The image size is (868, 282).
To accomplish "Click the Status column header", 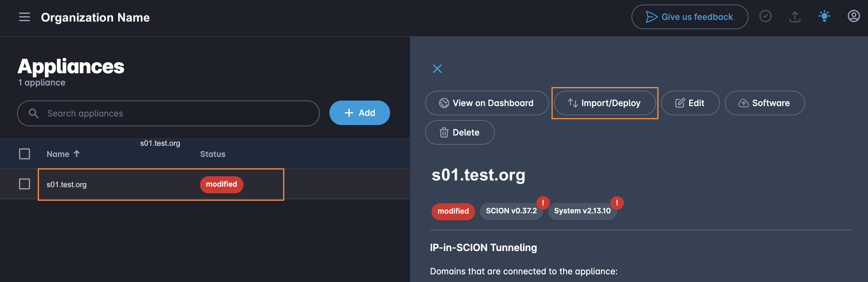I will [x=213, y=154].
